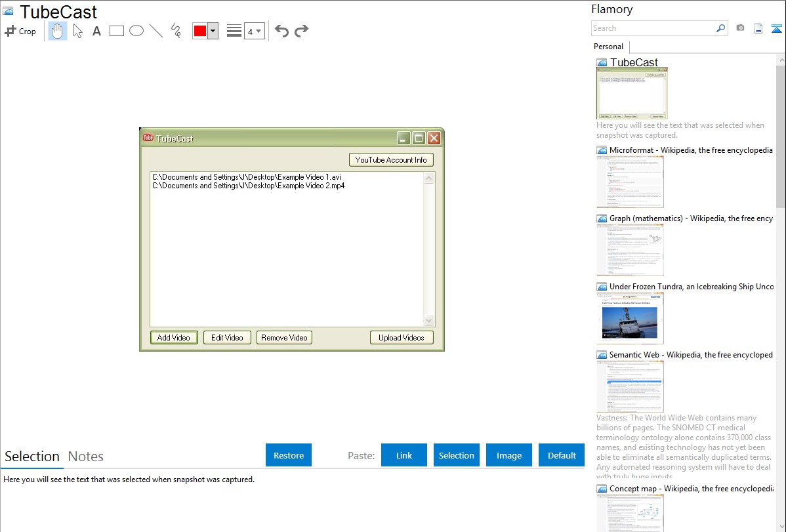The image size is (786, 532).
Task: Switch to the Notes tab
Action: tap(86, 457)
